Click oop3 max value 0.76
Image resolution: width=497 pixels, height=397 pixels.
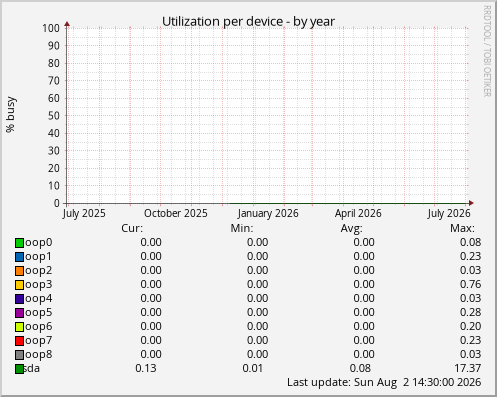pyautogui.click(x=470, y=284)
